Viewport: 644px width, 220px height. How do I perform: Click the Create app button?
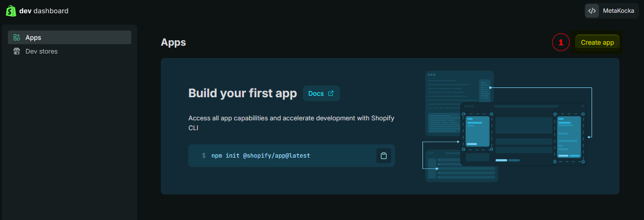pyautogui.click(x=597, y=43)
